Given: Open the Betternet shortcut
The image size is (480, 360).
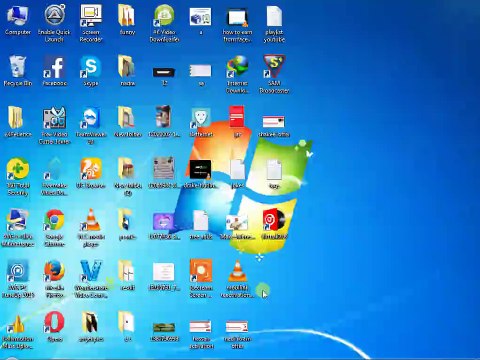Looking at the screenshot, I should click(201, 122).
